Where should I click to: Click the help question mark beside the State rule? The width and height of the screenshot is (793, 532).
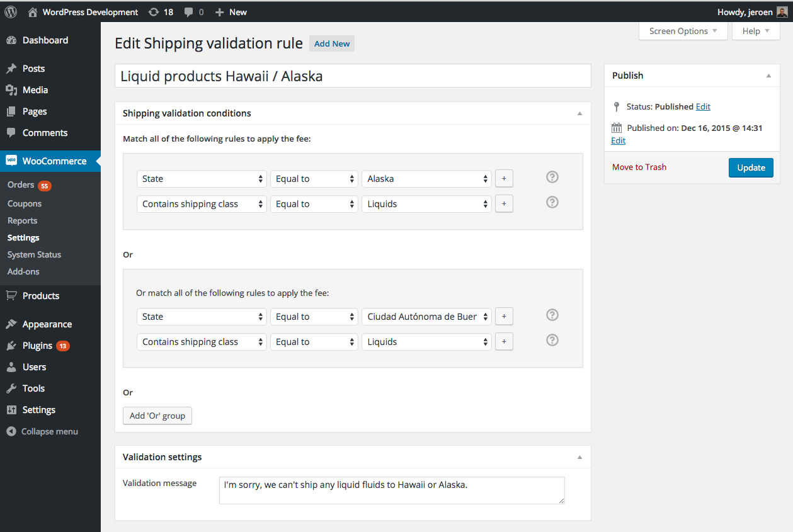point(552,177)
